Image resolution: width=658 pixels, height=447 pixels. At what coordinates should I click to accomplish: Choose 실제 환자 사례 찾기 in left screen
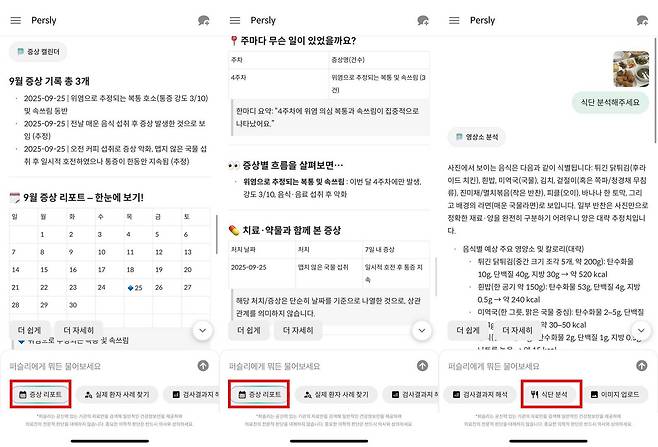(118, 395)
